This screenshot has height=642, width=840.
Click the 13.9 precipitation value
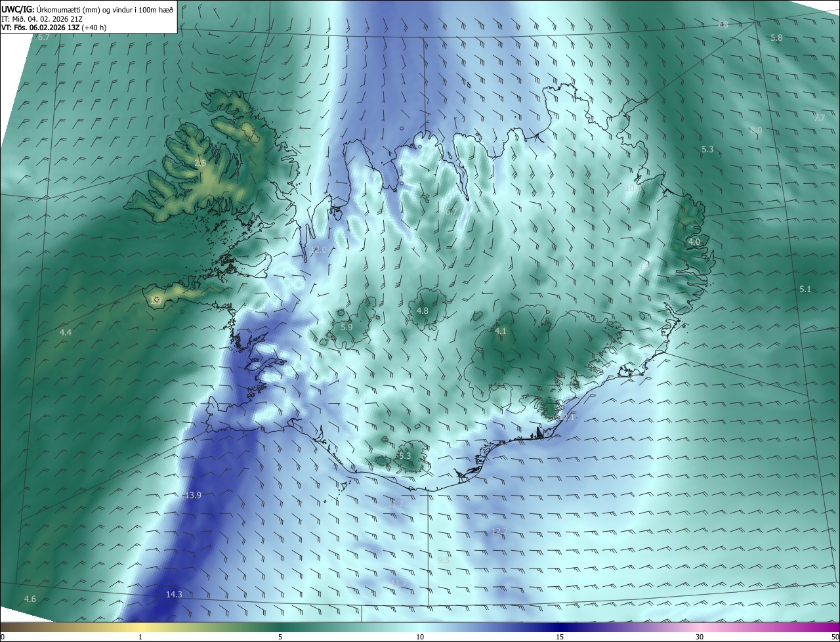[193, 495]
